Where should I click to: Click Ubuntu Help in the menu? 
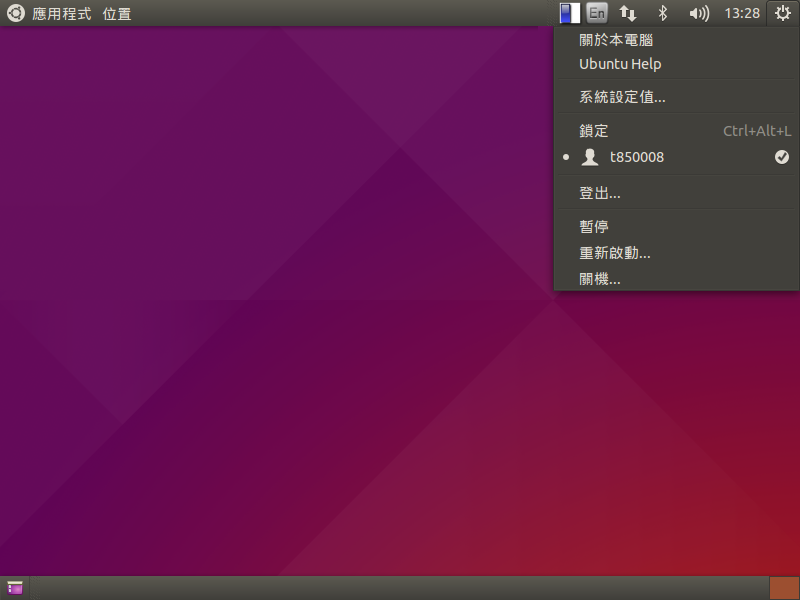[620, 64]
